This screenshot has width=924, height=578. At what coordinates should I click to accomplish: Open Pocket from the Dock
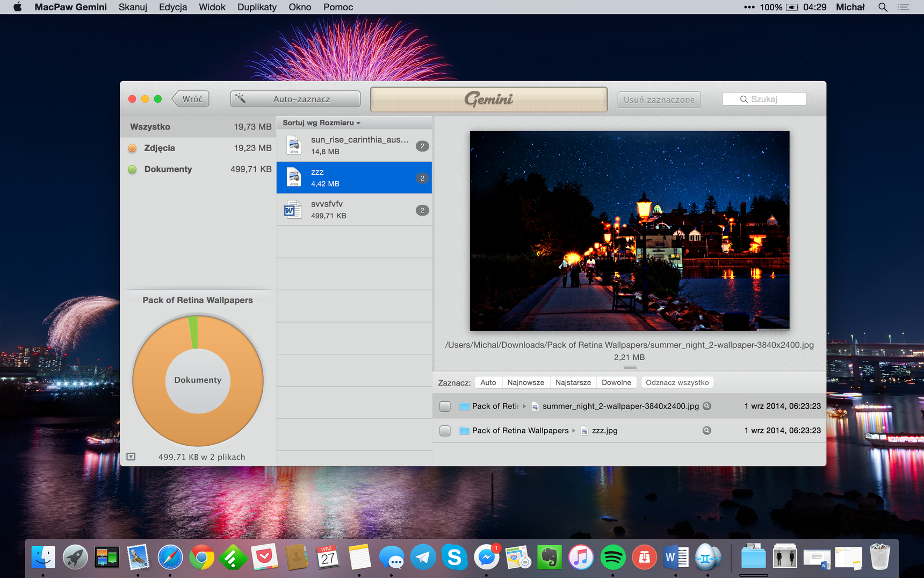264,558
